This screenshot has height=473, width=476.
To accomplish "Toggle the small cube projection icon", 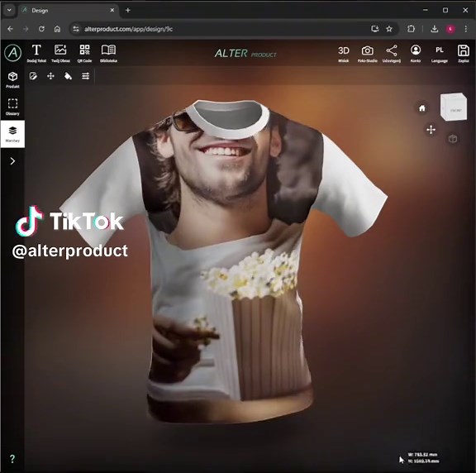I will tap(453, 139).
